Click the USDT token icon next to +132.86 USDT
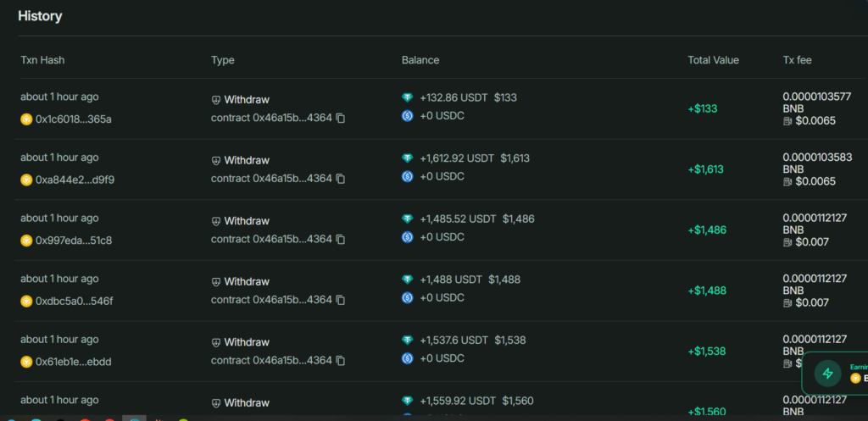Screen dimensions: 868x421 coord(408,98)
